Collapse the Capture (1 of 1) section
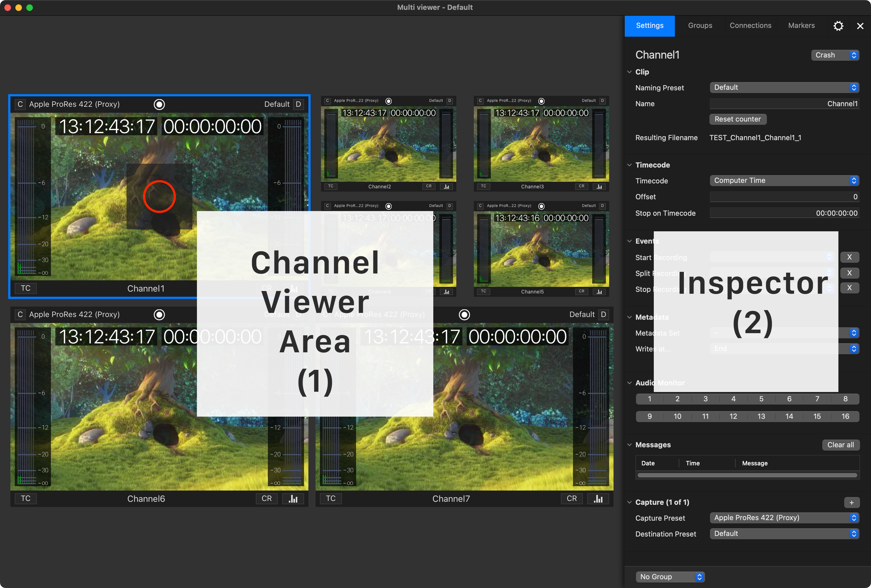The height and width of the screenshot is (588, 871). coord(630,502)
